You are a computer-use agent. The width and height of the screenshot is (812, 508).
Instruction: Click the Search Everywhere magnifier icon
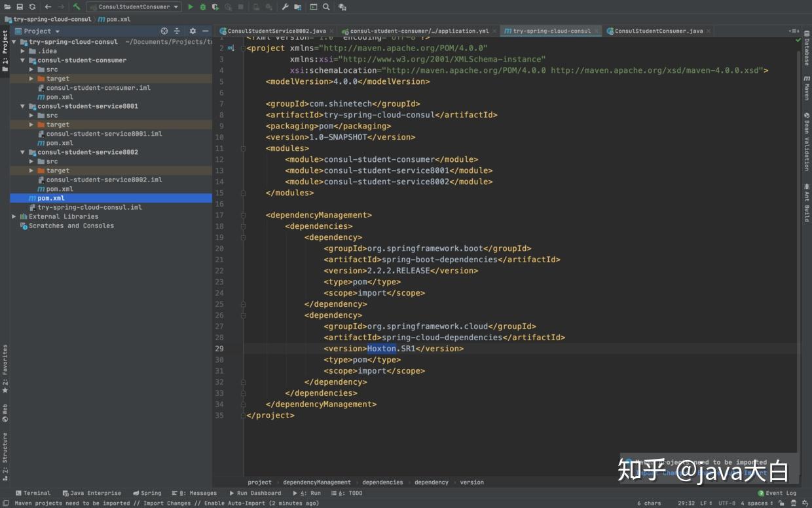coord(326,7)
